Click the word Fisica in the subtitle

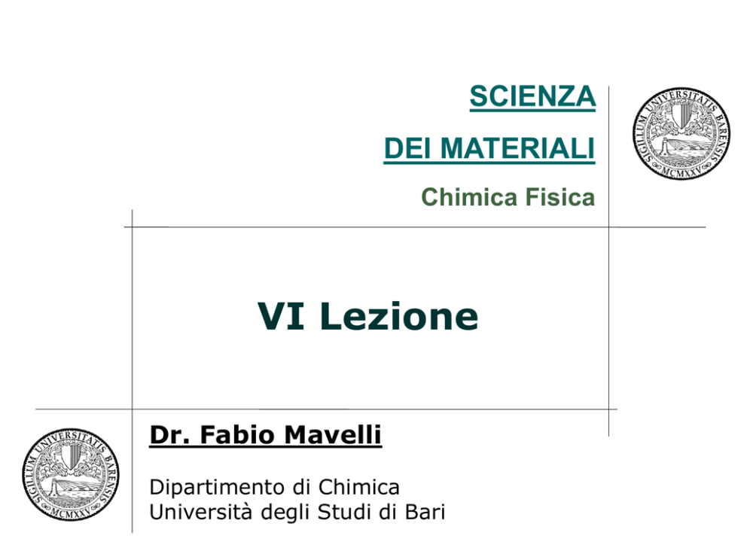pos(559,197)
